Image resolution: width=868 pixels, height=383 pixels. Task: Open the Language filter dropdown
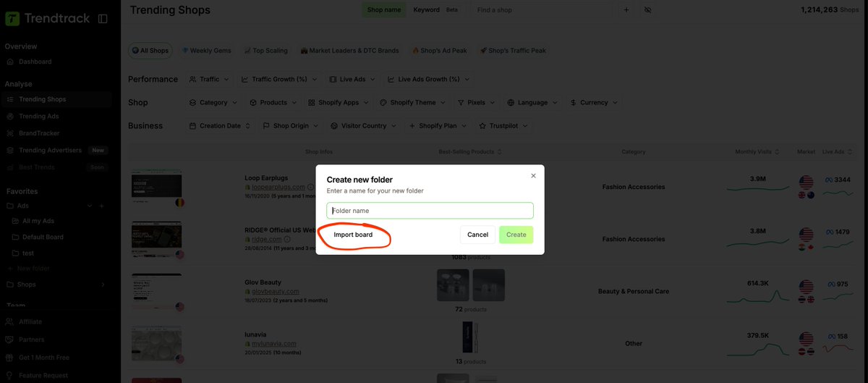pyautogui.click(x=532, y=103)
